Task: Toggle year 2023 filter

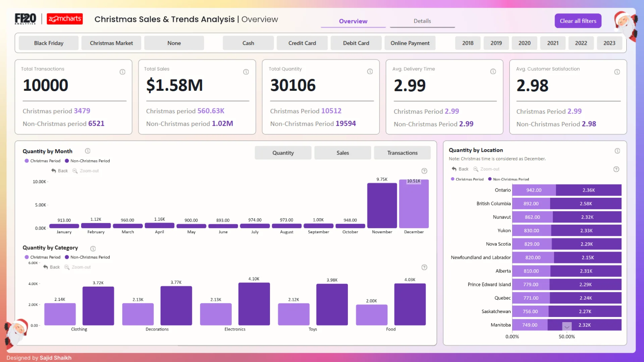Action: coord(609,43)
